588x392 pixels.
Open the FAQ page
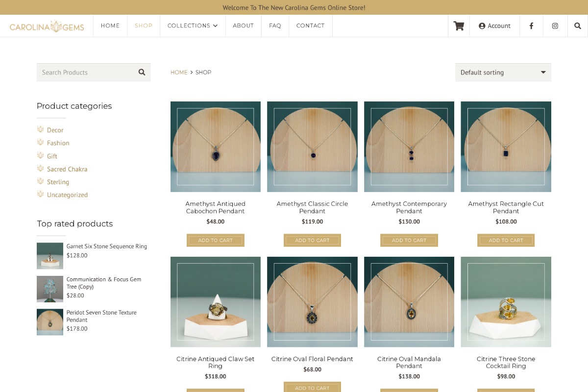pyautogui.click(x=275, y=26)
